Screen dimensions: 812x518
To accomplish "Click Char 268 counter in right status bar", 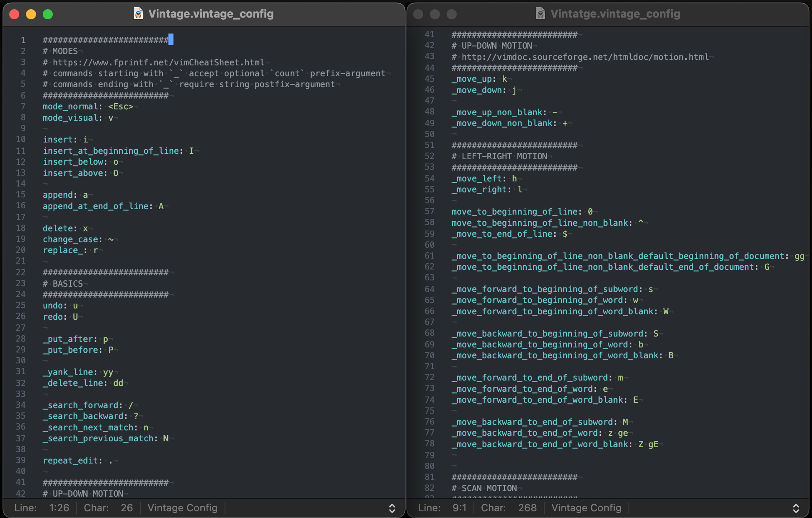I will pyautogui.click(x=509, y=508).
